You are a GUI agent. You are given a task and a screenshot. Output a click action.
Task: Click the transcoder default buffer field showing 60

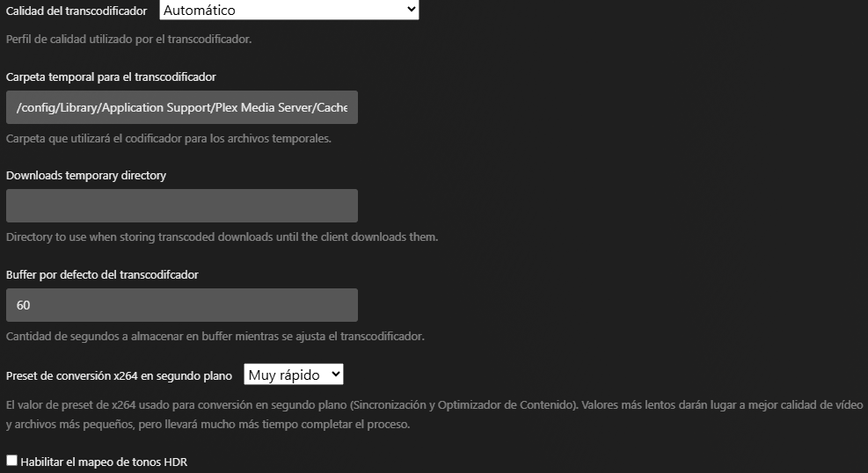coord(181,305)
